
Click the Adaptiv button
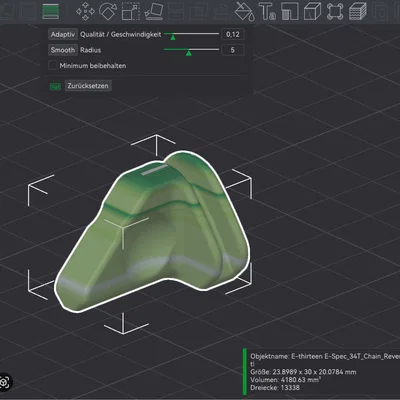click(63, 34)
